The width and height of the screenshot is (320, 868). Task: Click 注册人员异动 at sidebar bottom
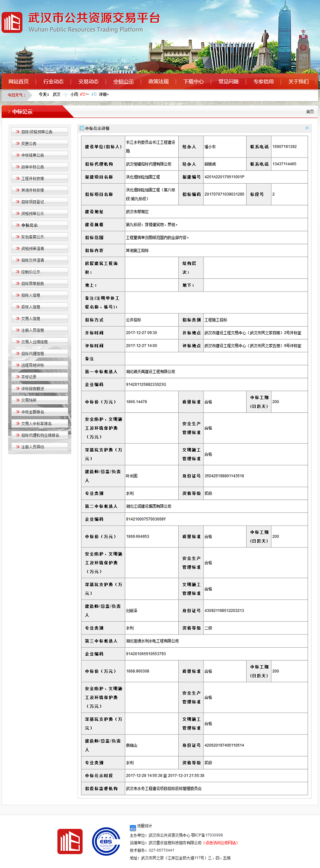32,447
